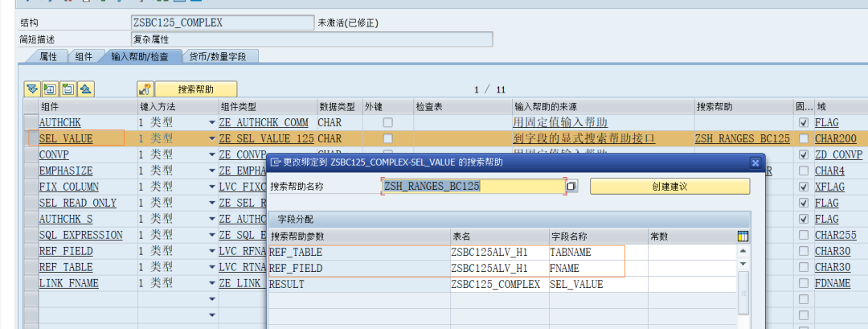868x329 pixels.
Task: Select REF_TABLE search help parameter cell in dialog
Action: (359, 252)
